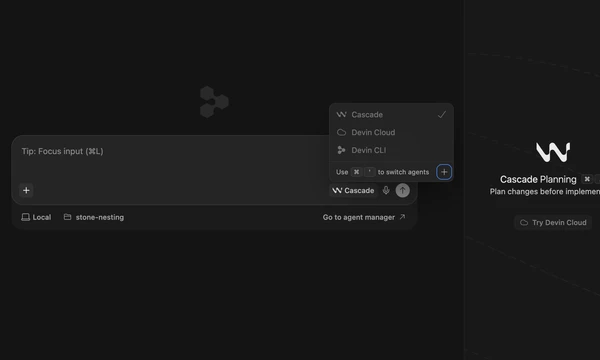This screenshot has width=600, height=360.
Task: Click the send arrow button
Action: (403, 190)
